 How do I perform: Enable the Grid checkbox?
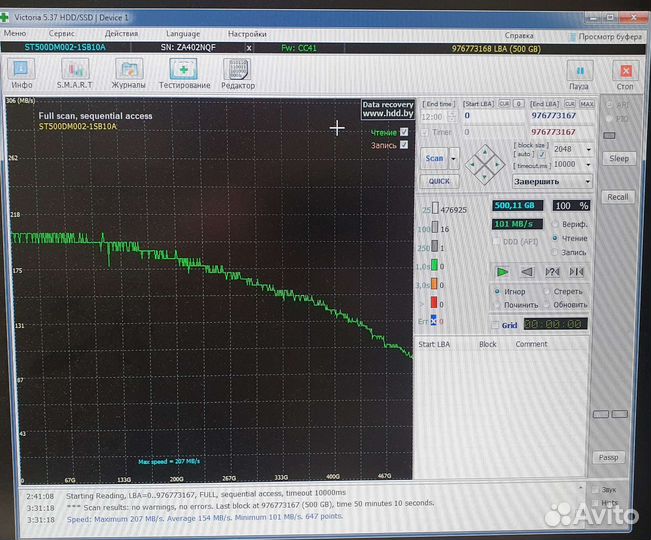pyautogui.click(x=495, y=325)
